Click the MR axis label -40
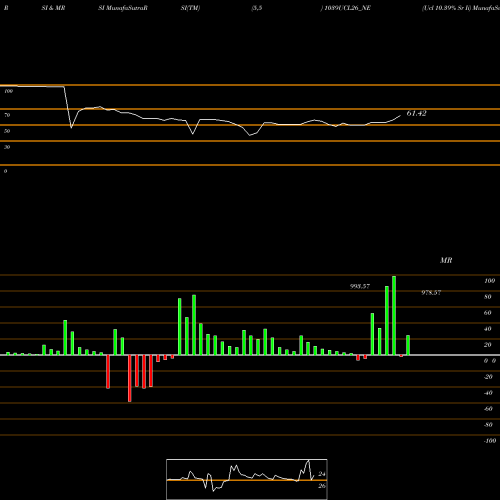 tap(488, 393)
